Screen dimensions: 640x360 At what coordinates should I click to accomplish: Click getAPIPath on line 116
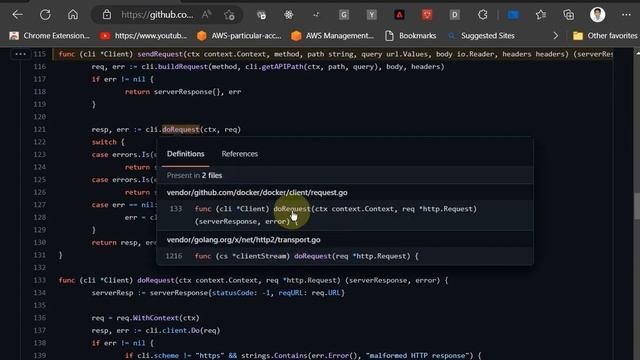[x=282, y=67]
